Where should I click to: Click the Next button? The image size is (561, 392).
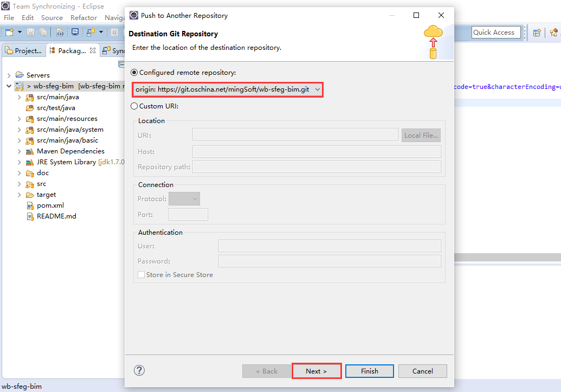click(317, 371)
